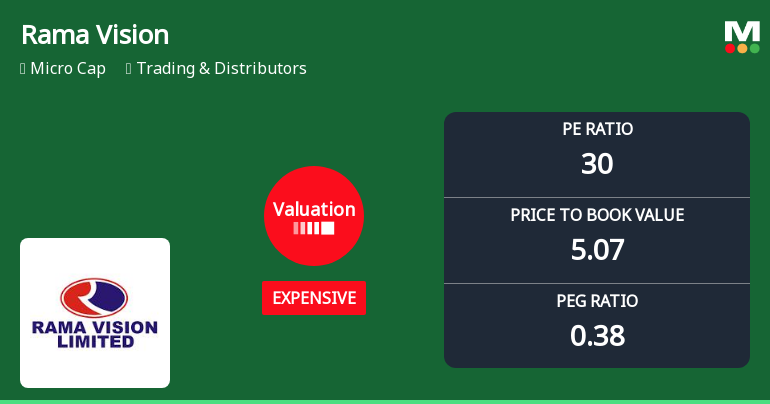Click the valuation meter bars inside circle

coord(314,228)
